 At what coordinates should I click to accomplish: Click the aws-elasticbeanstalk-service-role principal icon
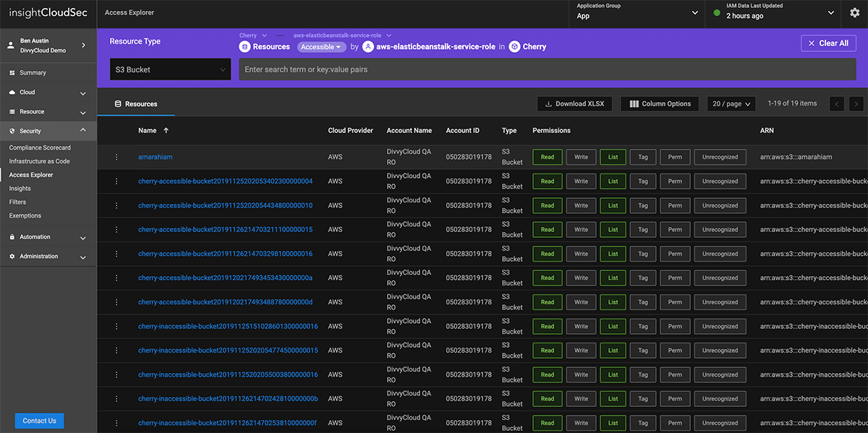(367, 47)
